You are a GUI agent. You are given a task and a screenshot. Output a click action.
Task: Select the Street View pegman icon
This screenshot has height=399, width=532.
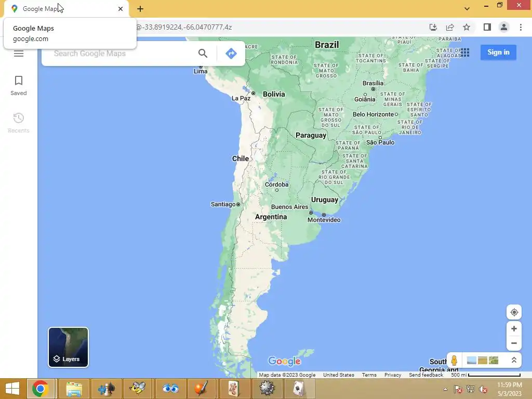click(x=454, y=360)
